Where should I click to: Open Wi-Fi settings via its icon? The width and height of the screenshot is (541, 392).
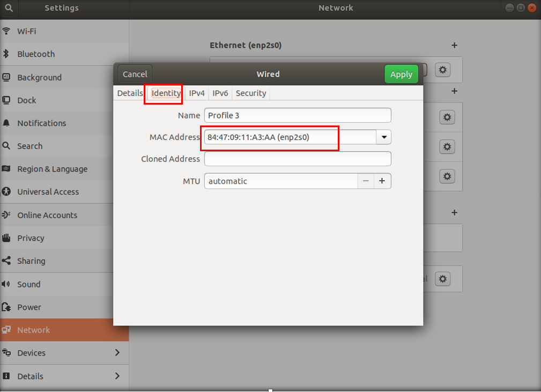[x=6, y=31]
